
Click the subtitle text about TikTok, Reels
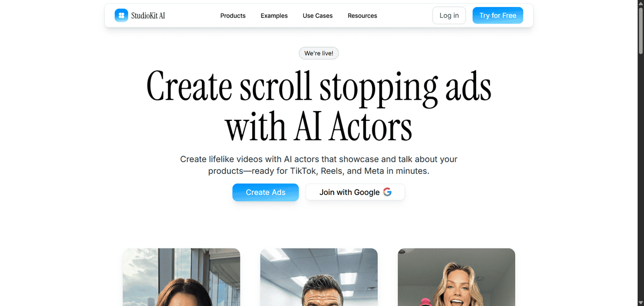click(319, 165)
